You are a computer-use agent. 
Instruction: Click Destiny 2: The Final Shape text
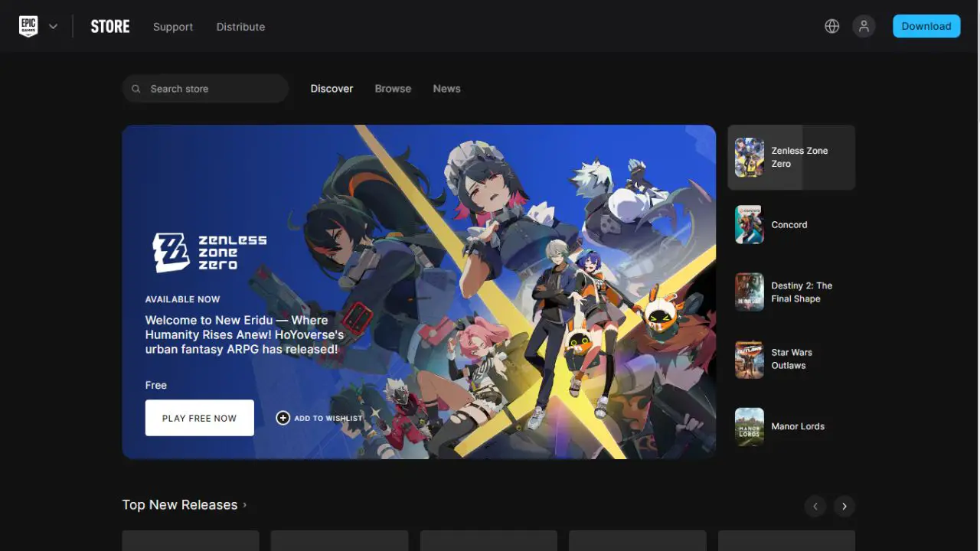point(802,292)
